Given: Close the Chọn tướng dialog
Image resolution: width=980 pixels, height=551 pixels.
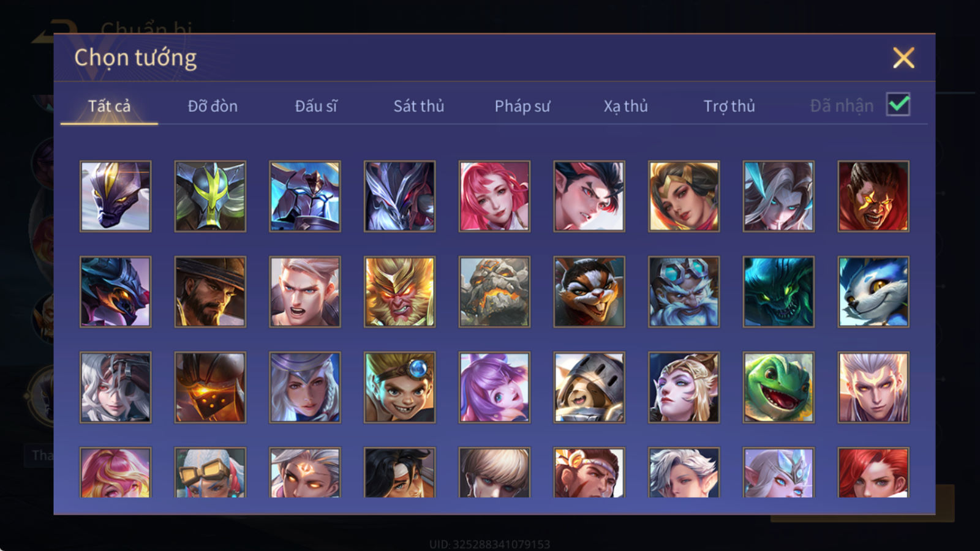Looking at the screenshot, I should click(903, 58).
